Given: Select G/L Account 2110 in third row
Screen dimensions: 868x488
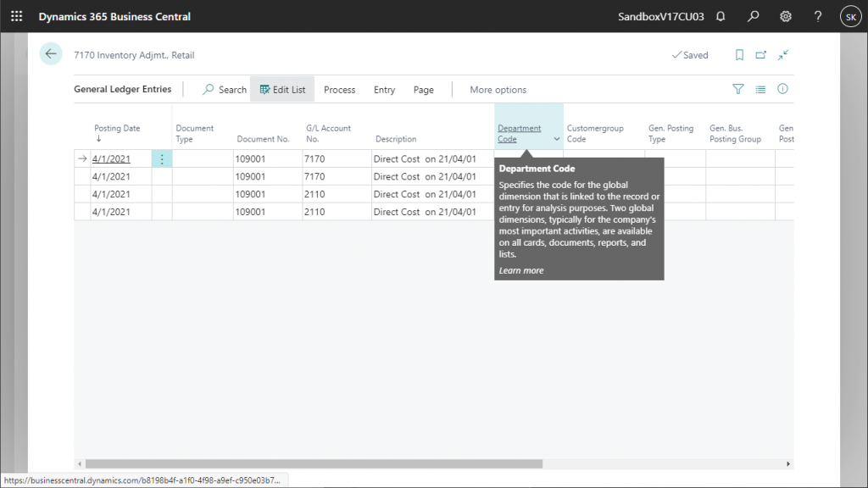Looking at the screenshot, I should (x=337, y=194).
